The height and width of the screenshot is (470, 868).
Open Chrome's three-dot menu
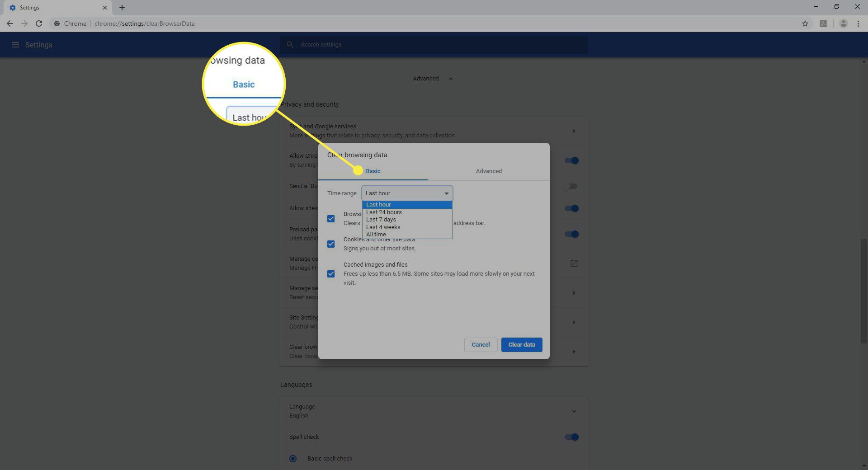coord(858,23)
